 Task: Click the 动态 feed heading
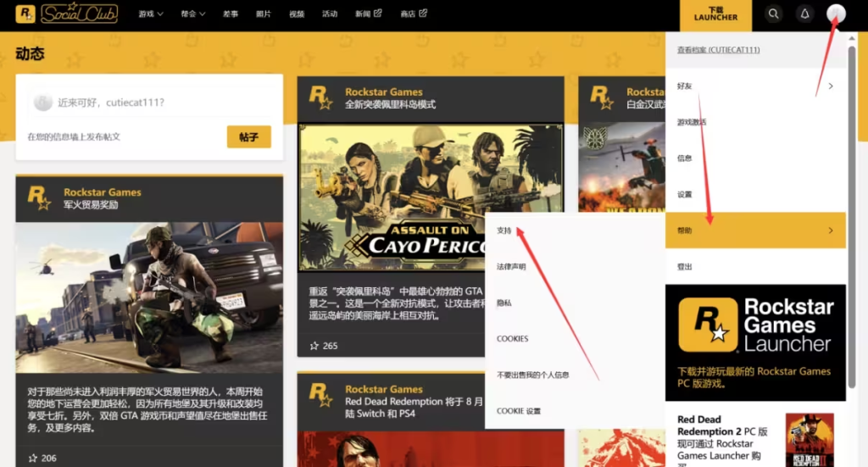coord(30,53)
